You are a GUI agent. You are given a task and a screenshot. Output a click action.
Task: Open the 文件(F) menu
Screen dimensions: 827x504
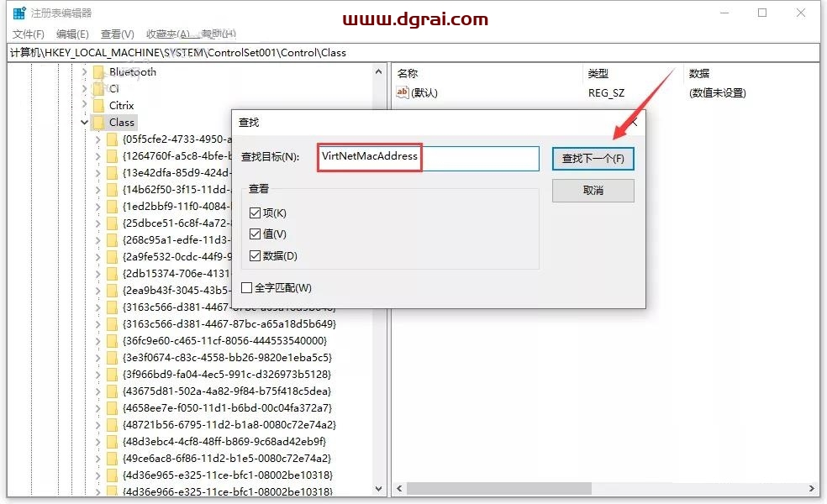click(x=28, y=34)
